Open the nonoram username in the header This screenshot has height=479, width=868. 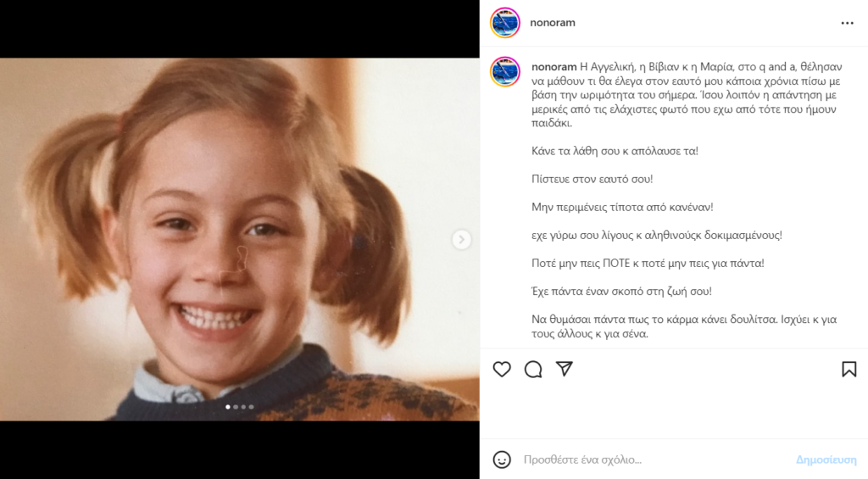coord(553,23)
